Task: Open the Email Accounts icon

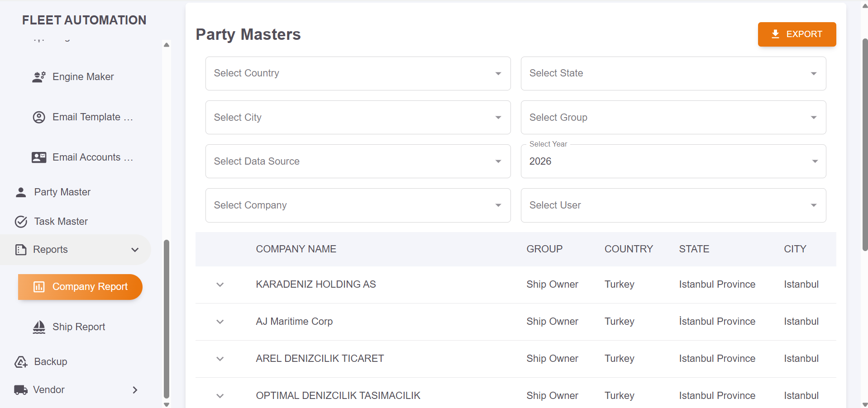Action: (39, 157)
